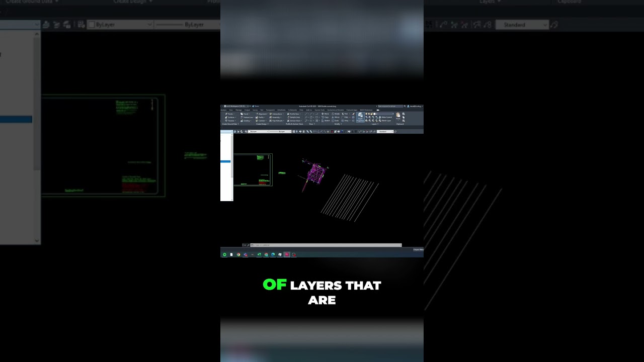This screenshot has height=362, width=644.
Task: Open the current layer name dropdown
Action: click(385, 114)
